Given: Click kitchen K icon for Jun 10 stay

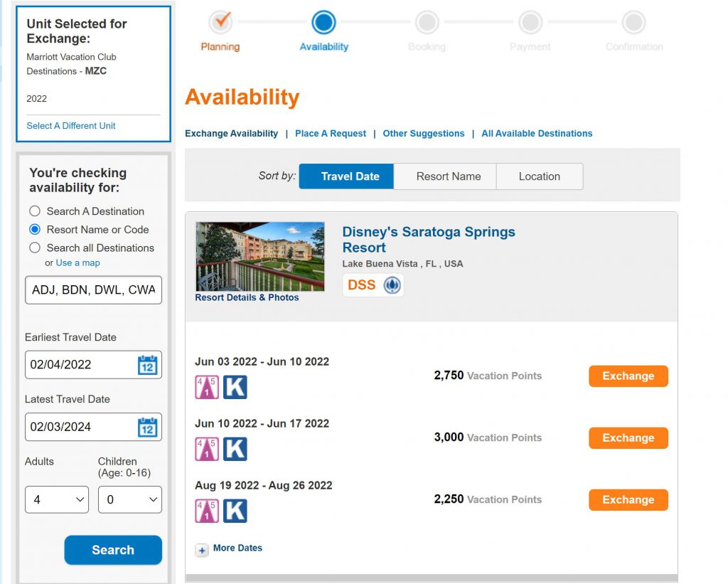Looking at the screenshot, I should [x=235, y=449].
